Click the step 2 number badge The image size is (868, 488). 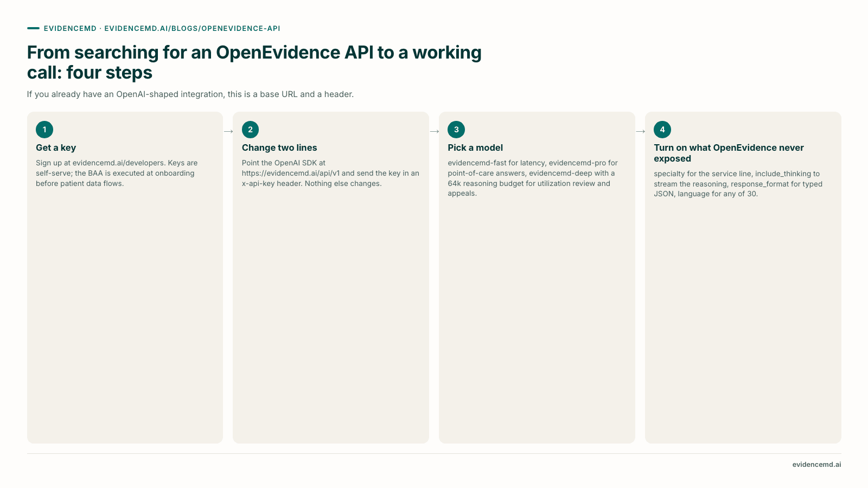pos(250,130)
